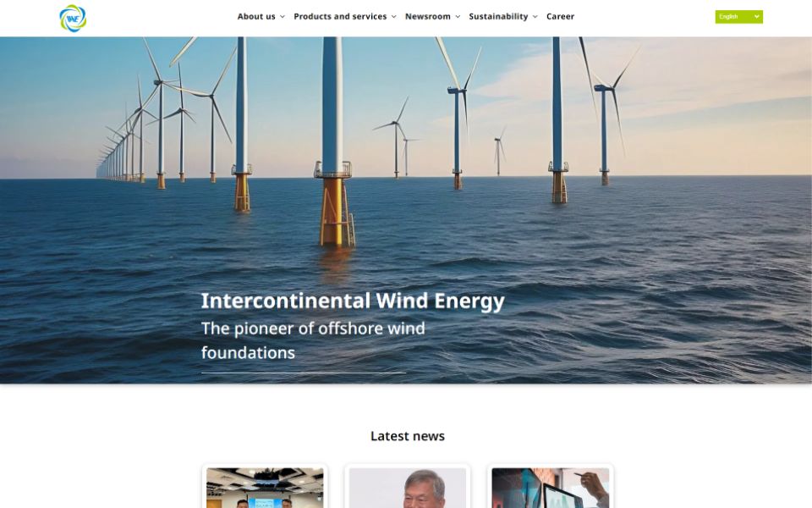This screenshot has height=508, width=812.
Task: Expand the chevron beside About us
Action: pos(283,17)
